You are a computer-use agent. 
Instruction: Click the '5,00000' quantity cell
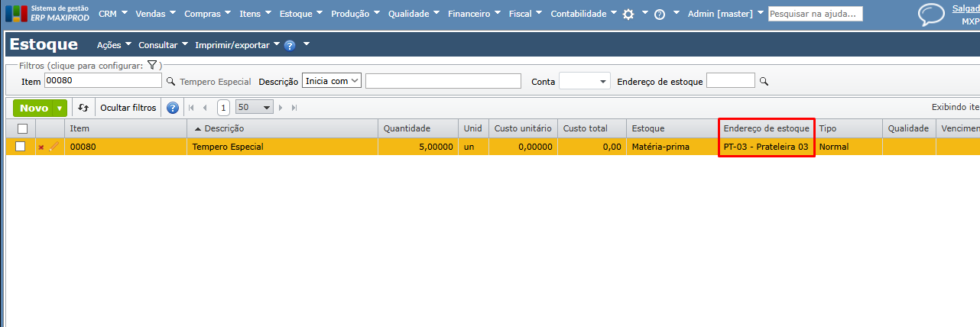pos(418,147)
